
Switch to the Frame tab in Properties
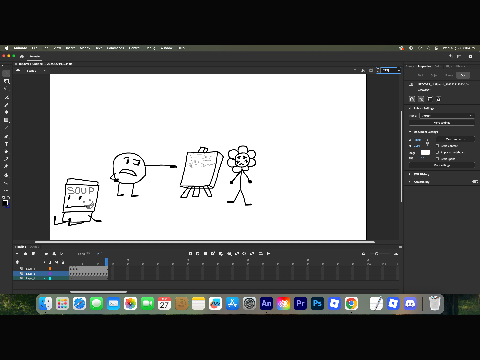pyautogui.click(x=449, y=75)
